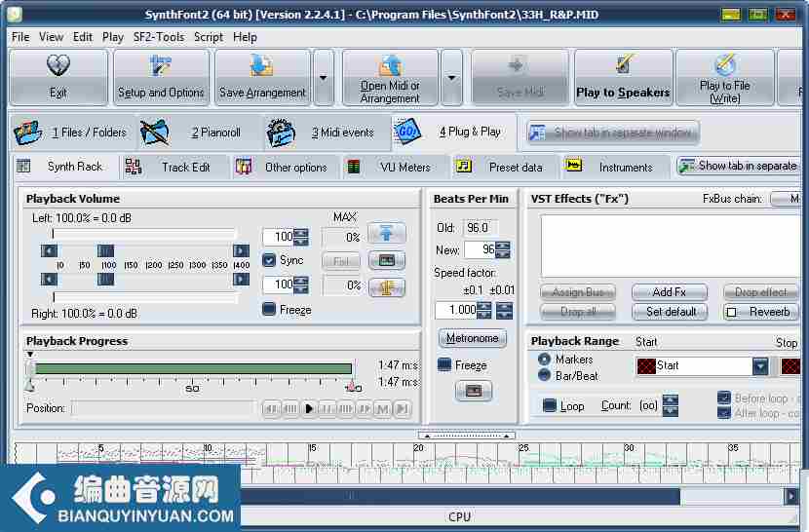Click the green playback progress bar
809x532 pixels.
coord(194,368)
